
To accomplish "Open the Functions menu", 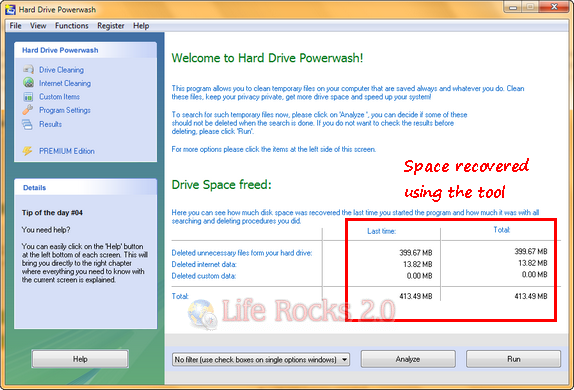I will [x=72, y=26].
